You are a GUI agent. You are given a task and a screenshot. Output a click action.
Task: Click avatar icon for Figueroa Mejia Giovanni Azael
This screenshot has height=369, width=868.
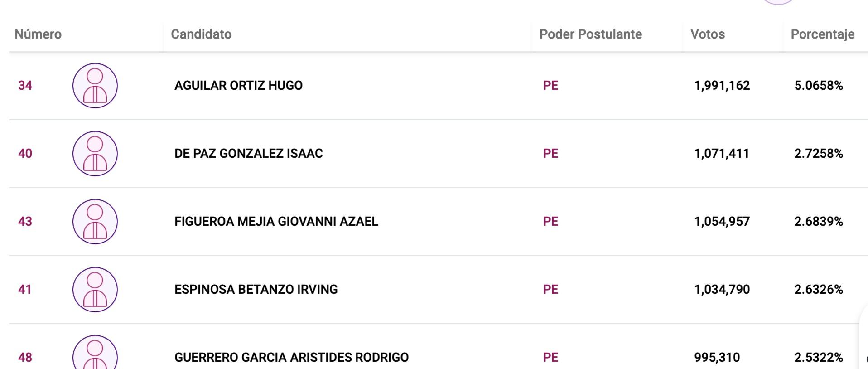pyautogui.click(x=95, y=222)
